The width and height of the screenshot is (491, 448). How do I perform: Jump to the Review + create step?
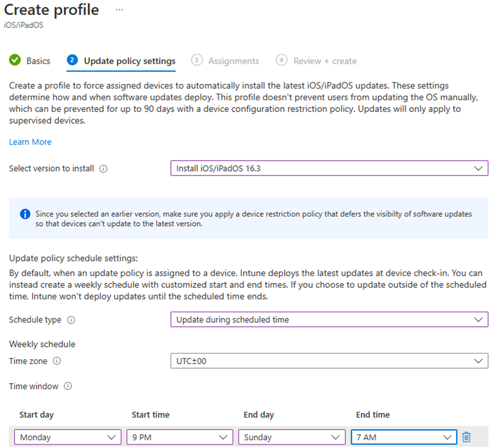click(325, 61)
